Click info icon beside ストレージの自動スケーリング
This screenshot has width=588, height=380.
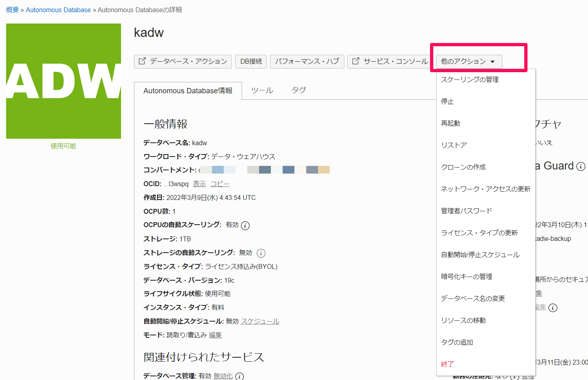261,253
